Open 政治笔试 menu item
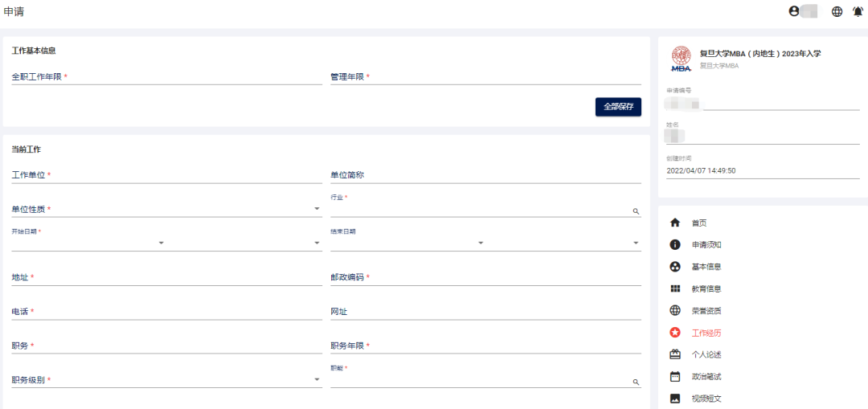This screenshot has width=868, height=409. 706,376
